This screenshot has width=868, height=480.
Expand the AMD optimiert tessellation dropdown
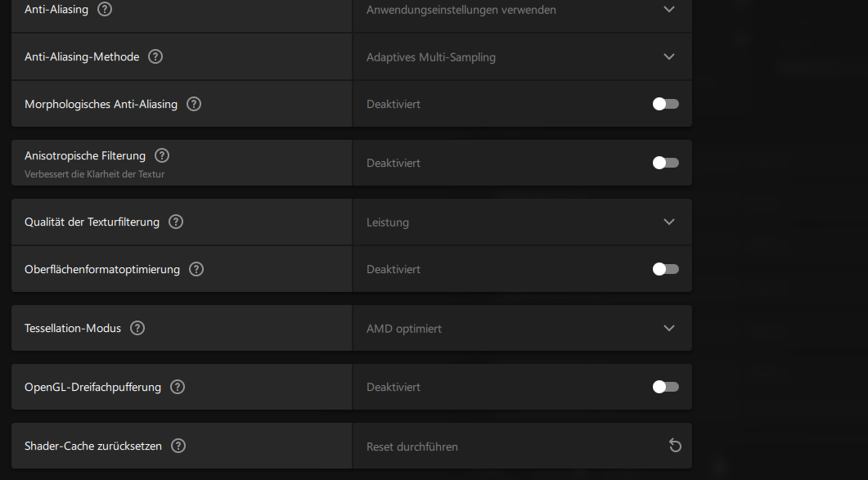669,328
